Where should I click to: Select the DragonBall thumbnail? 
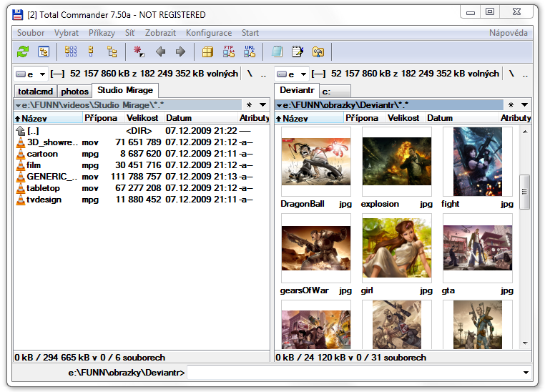coord(316,162)
